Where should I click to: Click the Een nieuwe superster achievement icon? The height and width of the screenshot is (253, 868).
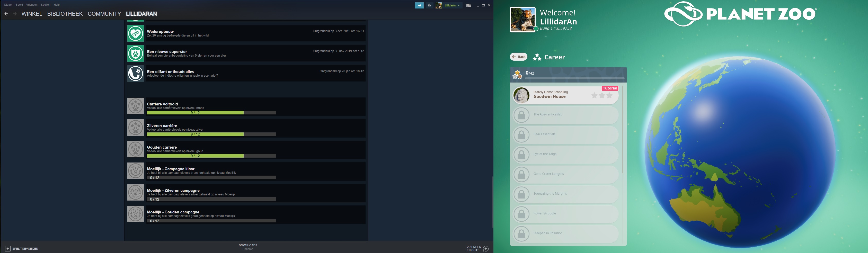136,53
